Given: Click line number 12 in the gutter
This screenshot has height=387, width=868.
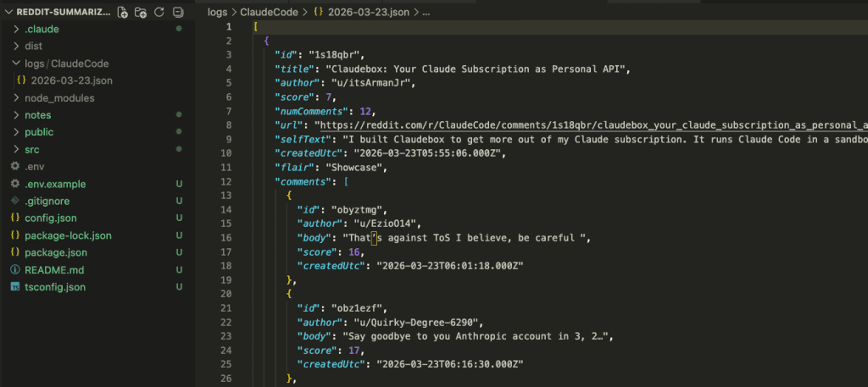Looking at the screenshot, I should 227,180.
